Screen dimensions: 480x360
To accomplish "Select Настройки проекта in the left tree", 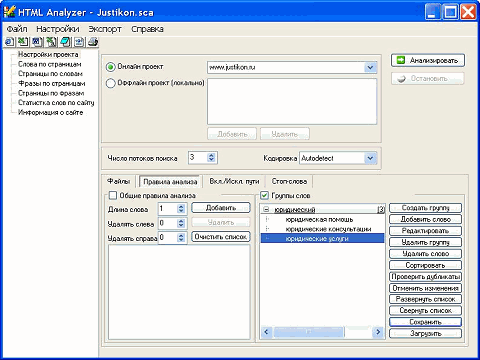I will pos(48,54).
